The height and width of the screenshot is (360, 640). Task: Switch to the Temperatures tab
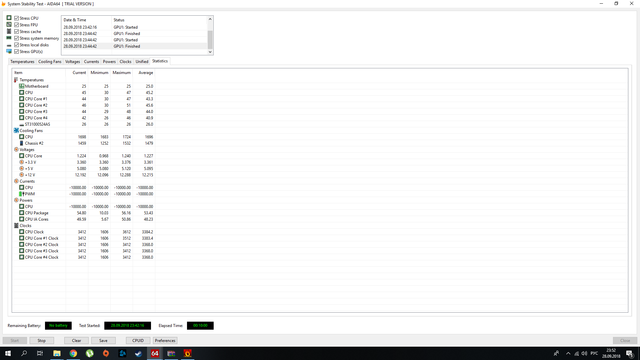(22, 62)
